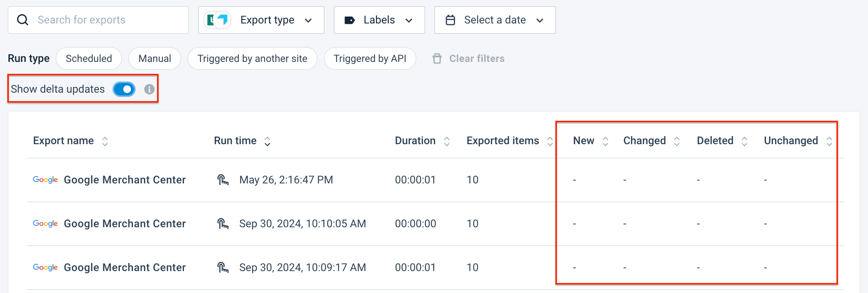The image size is (868, 293).
Task: Sort table by Run time arrows
Action: click(x=267, y=141)
